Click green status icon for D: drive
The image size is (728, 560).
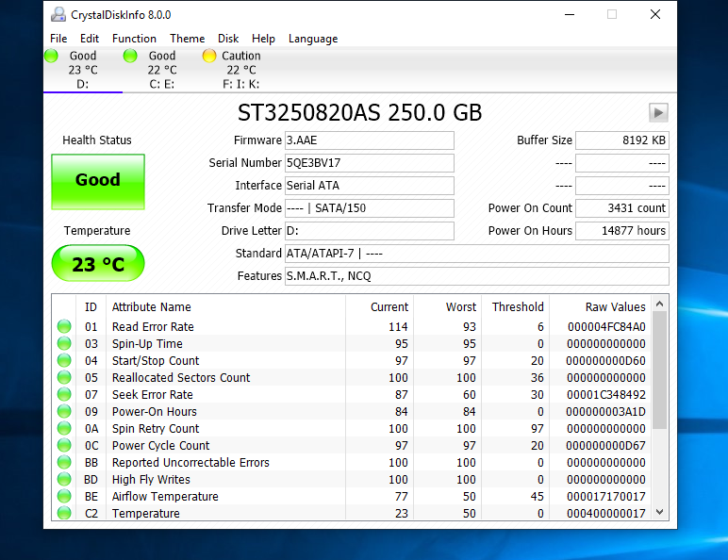tap(51, 56)
